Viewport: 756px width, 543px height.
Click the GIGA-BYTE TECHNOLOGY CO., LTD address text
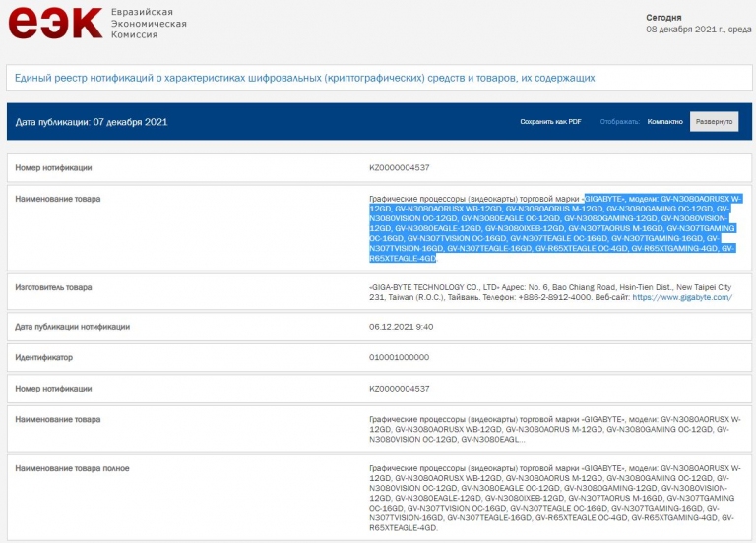click(x=550, y=292)
